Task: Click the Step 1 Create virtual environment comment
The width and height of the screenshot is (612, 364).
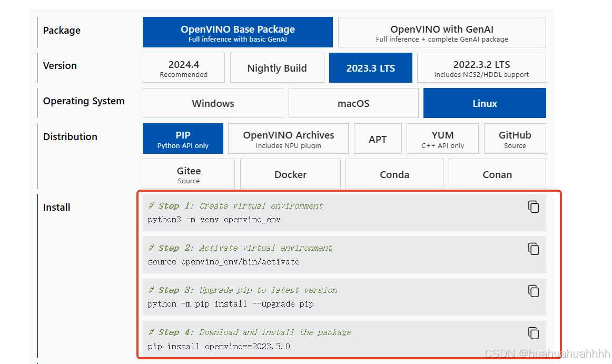Action: 236,206
